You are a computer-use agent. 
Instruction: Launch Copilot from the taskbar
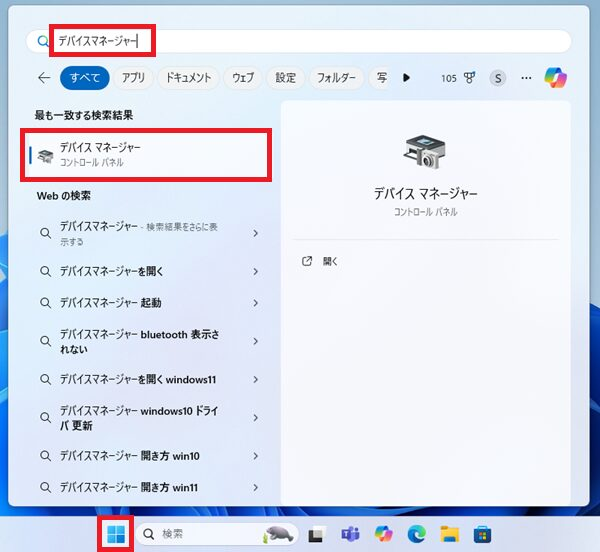click(383, 534)
